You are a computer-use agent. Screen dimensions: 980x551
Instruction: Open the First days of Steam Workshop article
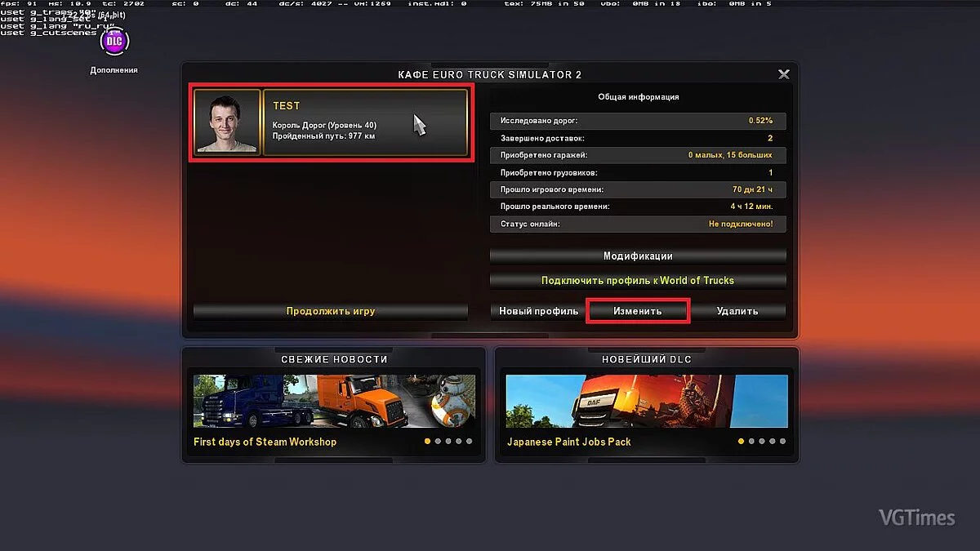click(x=265, y=442)
